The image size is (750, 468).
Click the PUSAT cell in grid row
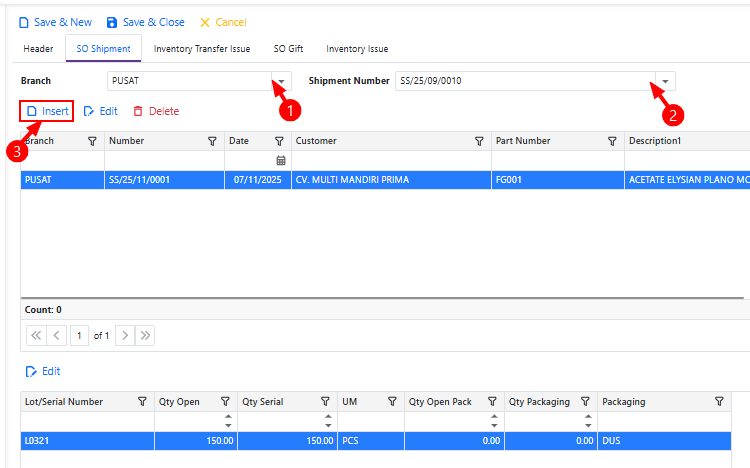[62, 180]
